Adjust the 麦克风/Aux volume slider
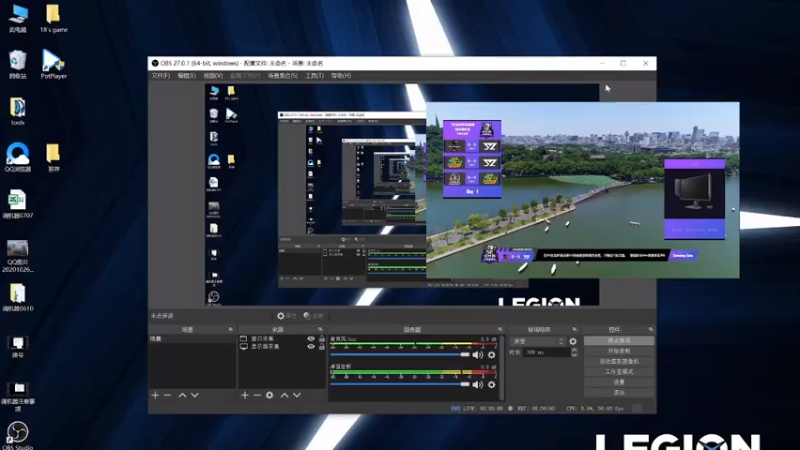800x450 pixels. 400,355
